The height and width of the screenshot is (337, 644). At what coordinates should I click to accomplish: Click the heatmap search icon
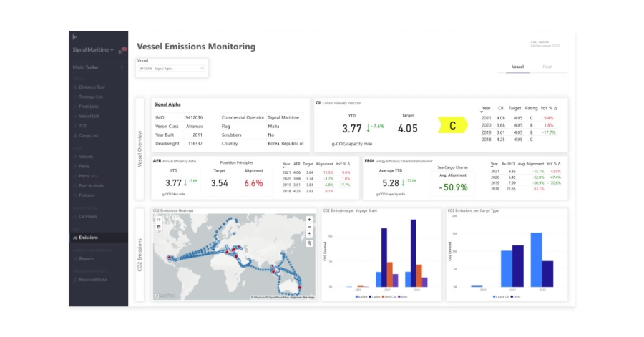(x=309, y=243)
